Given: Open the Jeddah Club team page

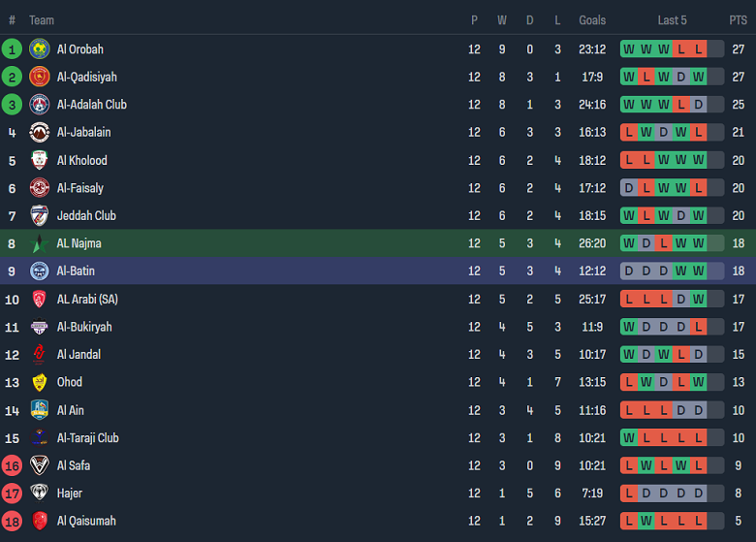Looking at the screenshot, I should click(x=86, y=215).
